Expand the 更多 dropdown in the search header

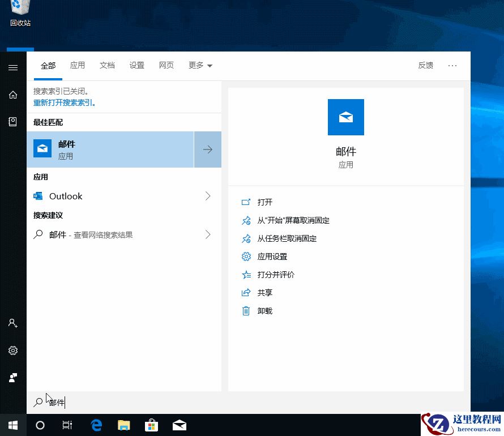click(x=199, y=65)
